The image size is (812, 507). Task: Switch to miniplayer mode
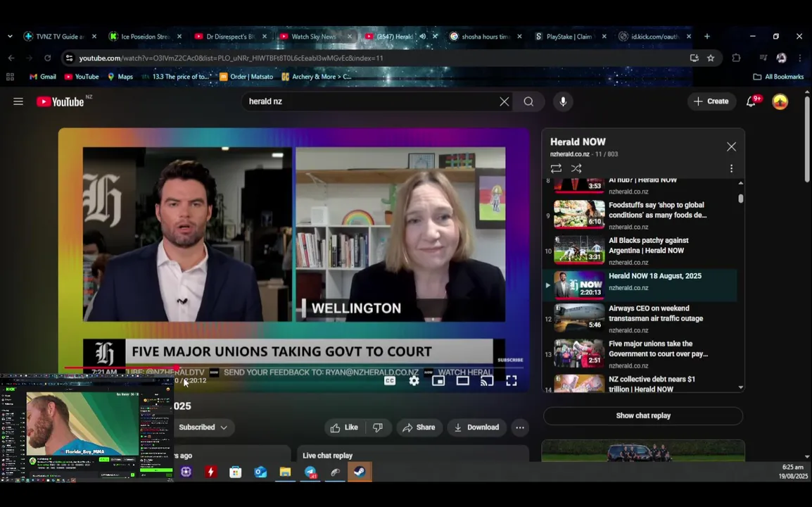(438, 381)
